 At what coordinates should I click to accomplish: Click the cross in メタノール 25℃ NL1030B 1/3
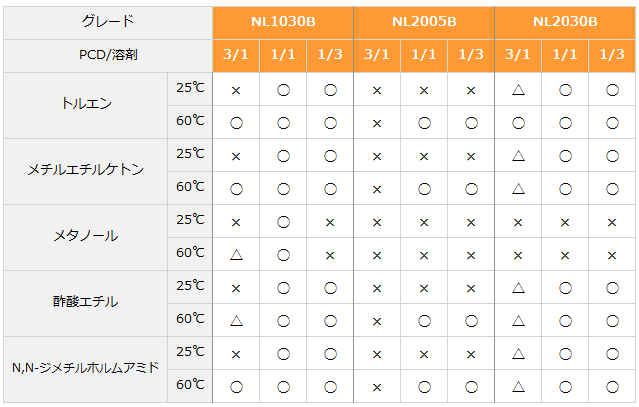pos(330,222)
